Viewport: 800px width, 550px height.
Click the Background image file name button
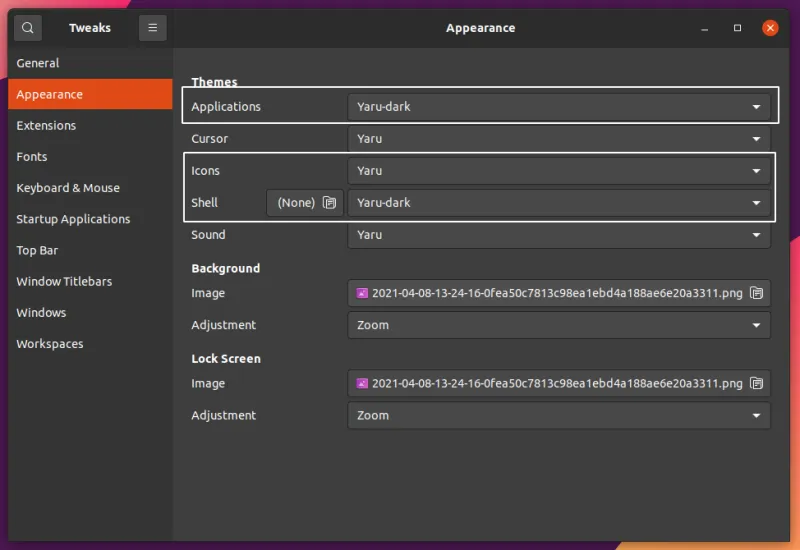(x=550, y=293)
